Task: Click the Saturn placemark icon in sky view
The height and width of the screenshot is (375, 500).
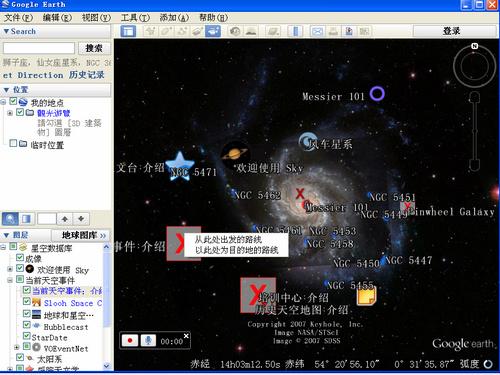Action: point(234,154)
